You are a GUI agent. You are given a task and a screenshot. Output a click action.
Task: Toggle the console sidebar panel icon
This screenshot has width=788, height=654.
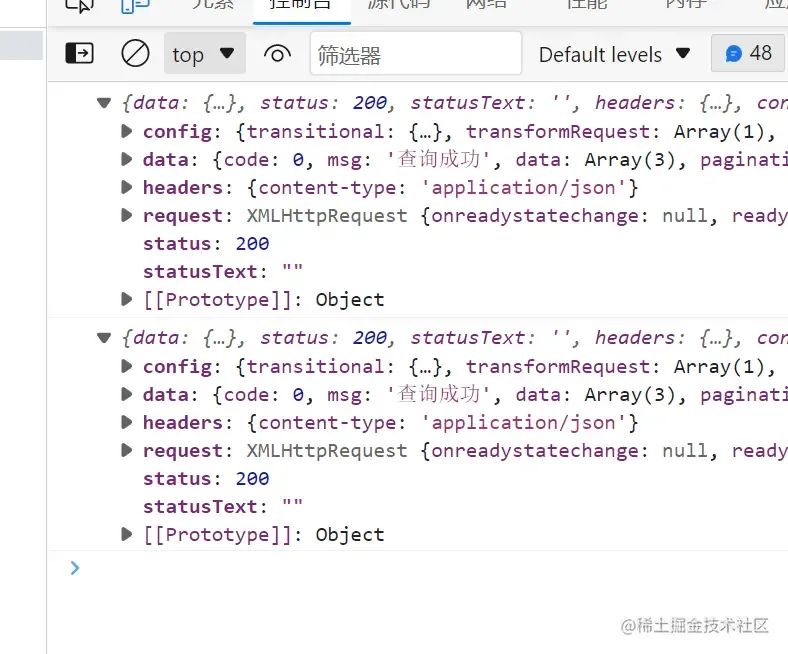[79, 53]
